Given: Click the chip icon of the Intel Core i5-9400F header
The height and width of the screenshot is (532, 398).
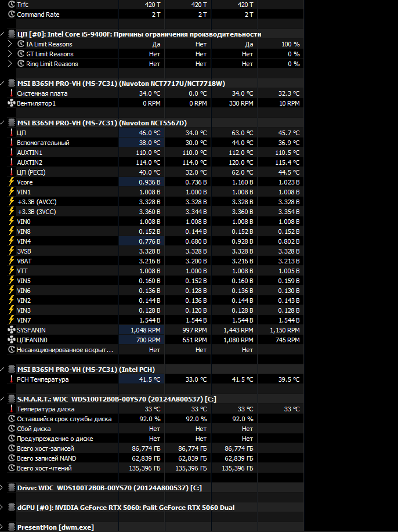Looking at the screenshot, I should 12,34.
